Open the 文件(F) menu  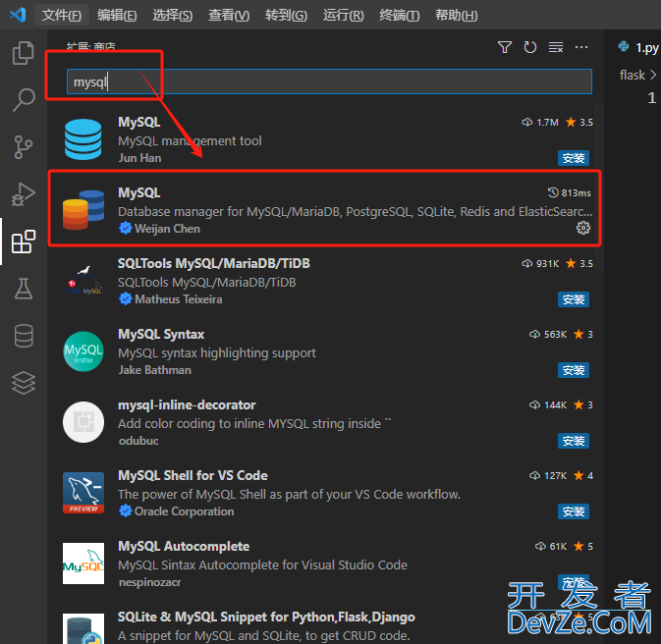pos(62,15)
